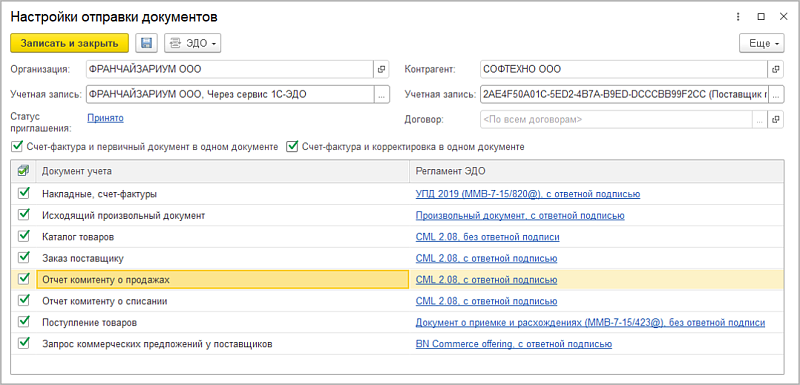Click counterparty Учетная запись input field
800x385 pixels.
point(624,94)
